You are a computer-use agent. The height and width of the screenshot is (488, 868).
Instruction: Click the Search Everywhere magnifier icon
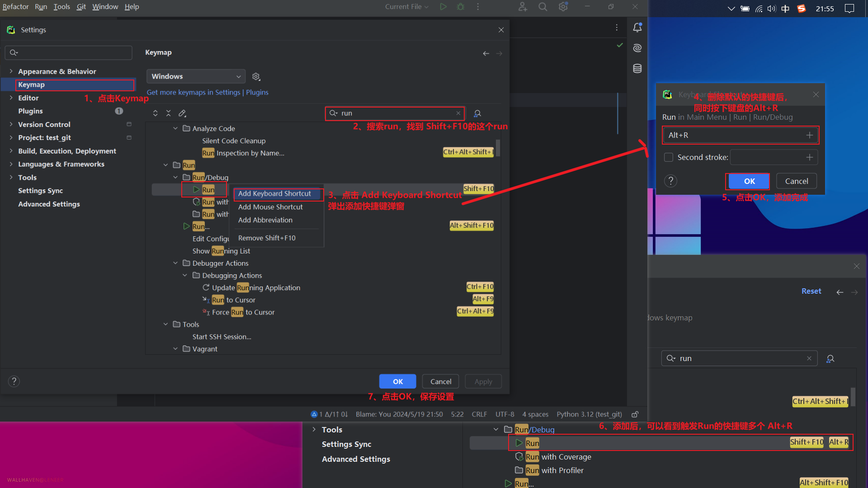[x=542, y=7]
